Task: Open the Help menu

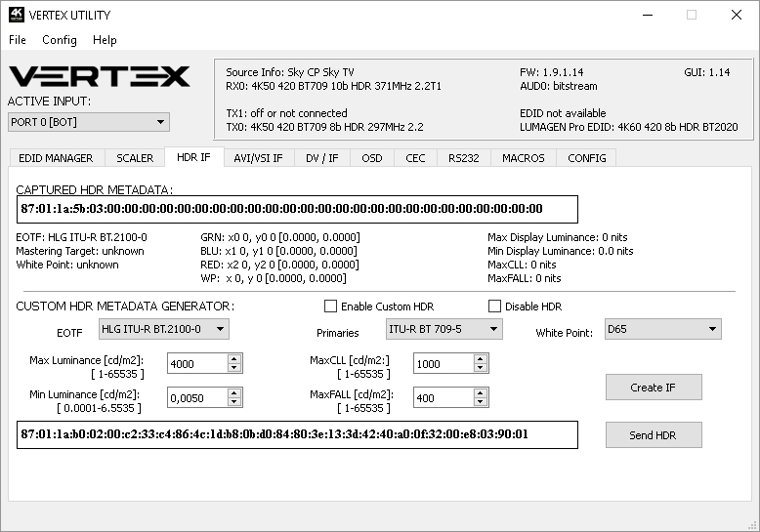Action: tap(105, 40)
